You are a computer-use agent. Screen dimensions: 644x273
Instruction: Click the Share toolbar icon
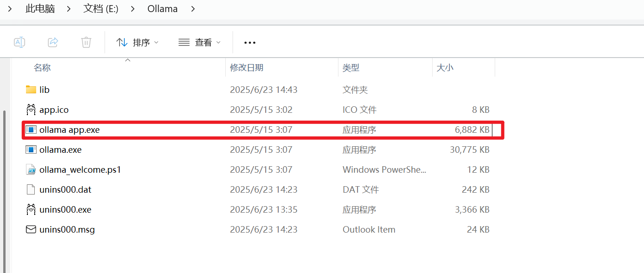53,42
